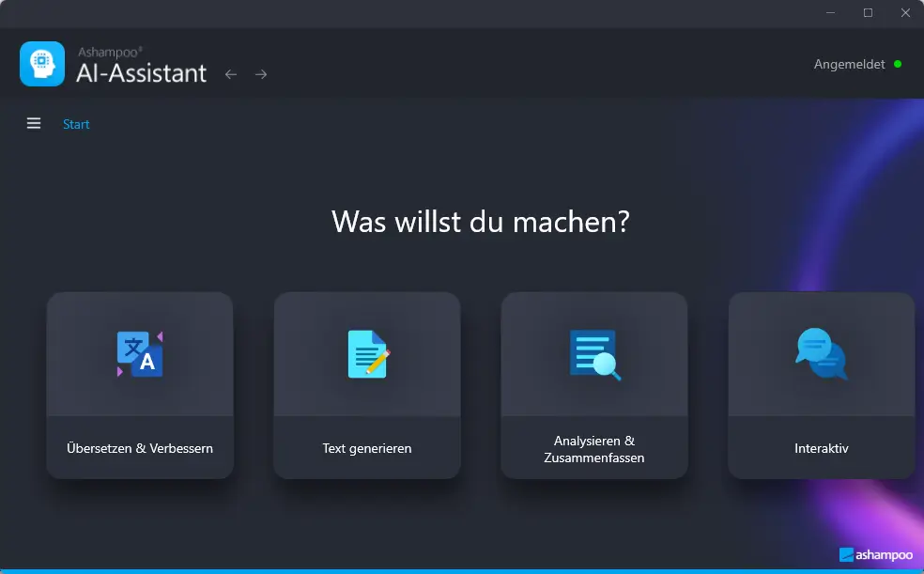
Task: Maximize the AI-Assistant window
Action: [868, 12]
